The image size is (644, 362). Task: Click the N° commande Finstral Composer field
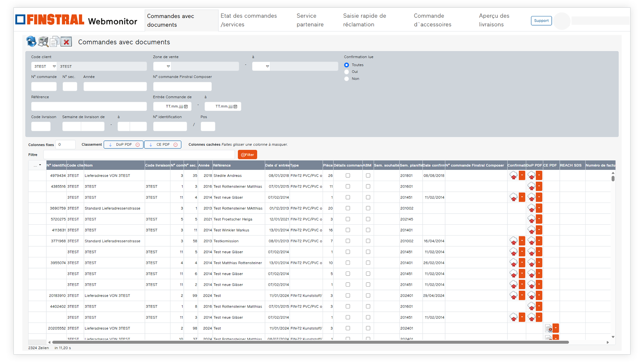(x=182, y=86)
